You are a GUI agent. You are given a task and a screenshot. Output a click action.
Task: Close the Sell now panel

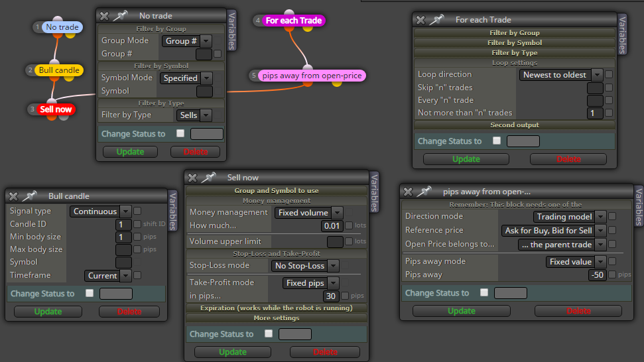click(x=192, y=178)
